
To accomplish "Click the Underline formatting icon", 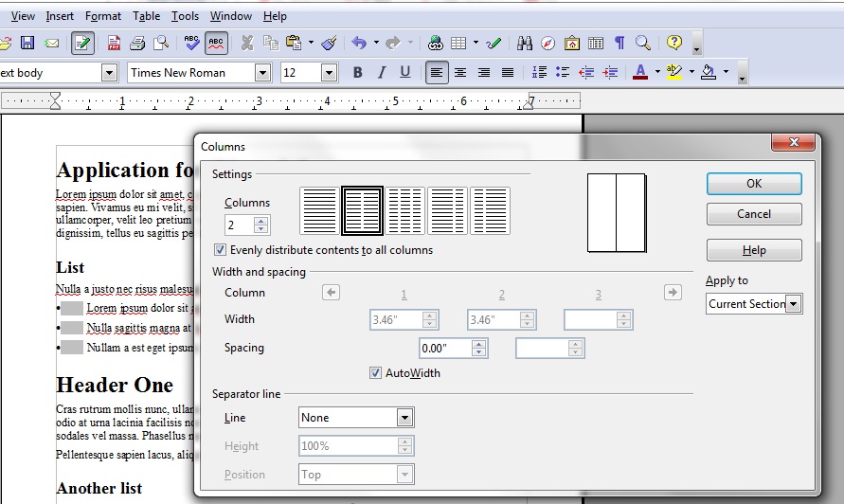I will click(x=405, y=72).
